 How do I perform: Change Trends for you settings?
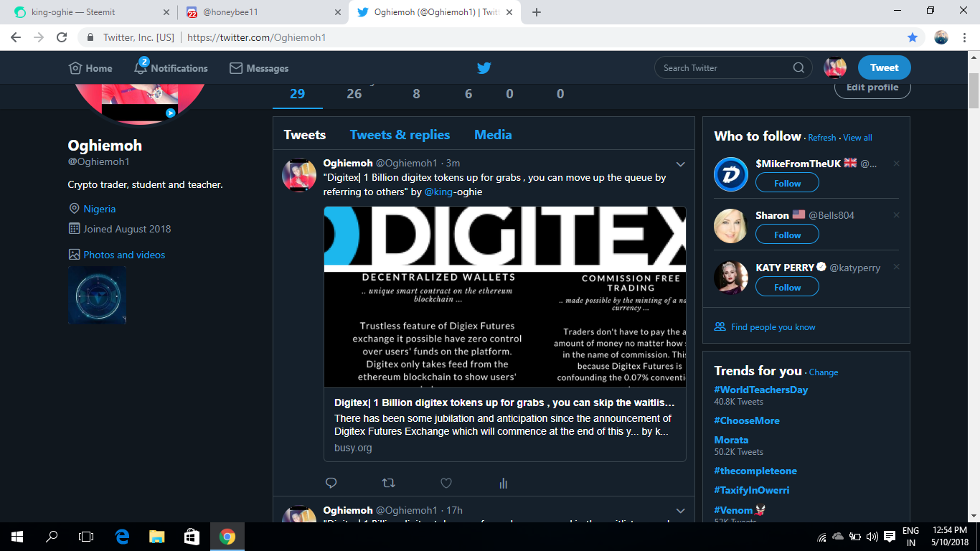(824, 372)
